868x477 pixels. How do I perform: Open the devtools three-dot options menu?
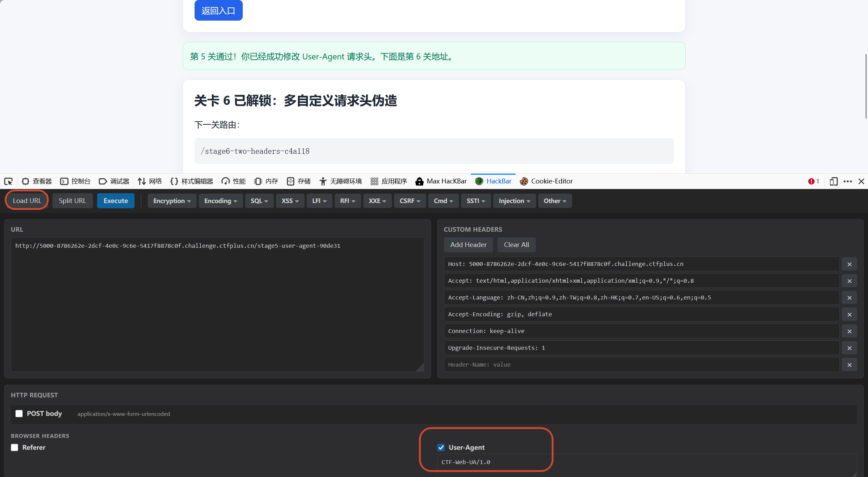pos(848,181)
